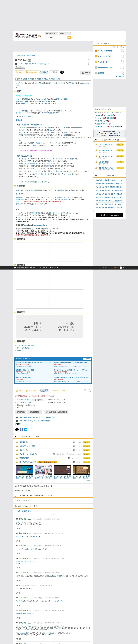The width and height of the screenshot is (138, 644).
Task: Click the megaphone icon beside MikuMikuDance
Action: coord(96,150)
